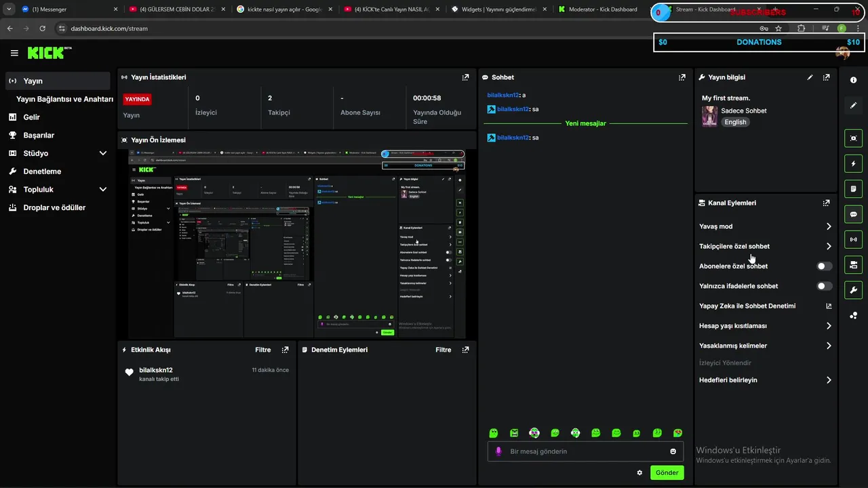Open the Denetleme sidebar item

(57, 171)
